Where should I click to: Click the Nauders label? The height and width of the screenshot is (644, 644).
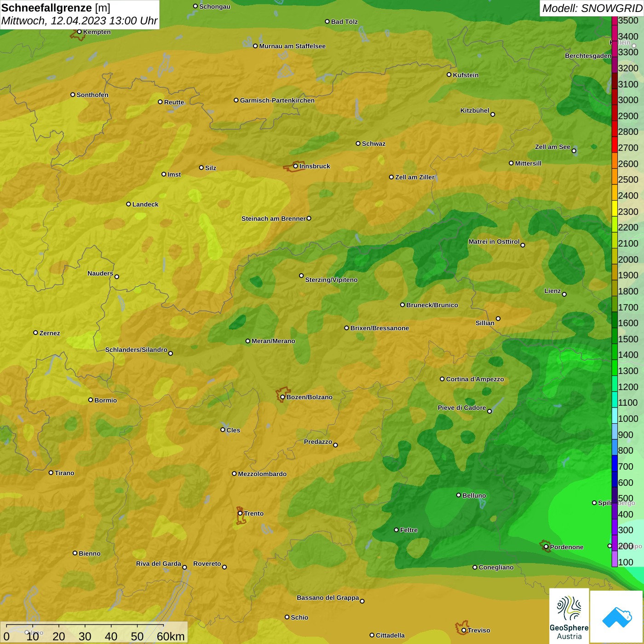[100, 273]
